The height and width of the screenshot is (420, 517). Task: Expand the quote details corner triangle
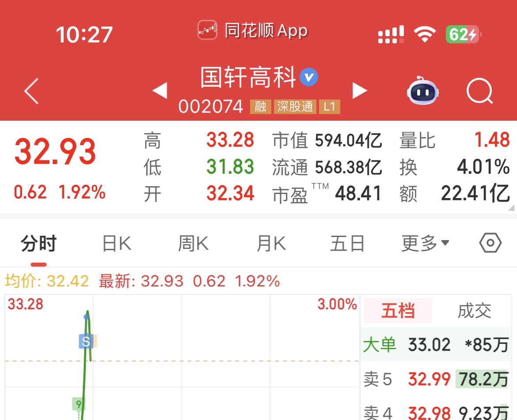pos(511,207)
